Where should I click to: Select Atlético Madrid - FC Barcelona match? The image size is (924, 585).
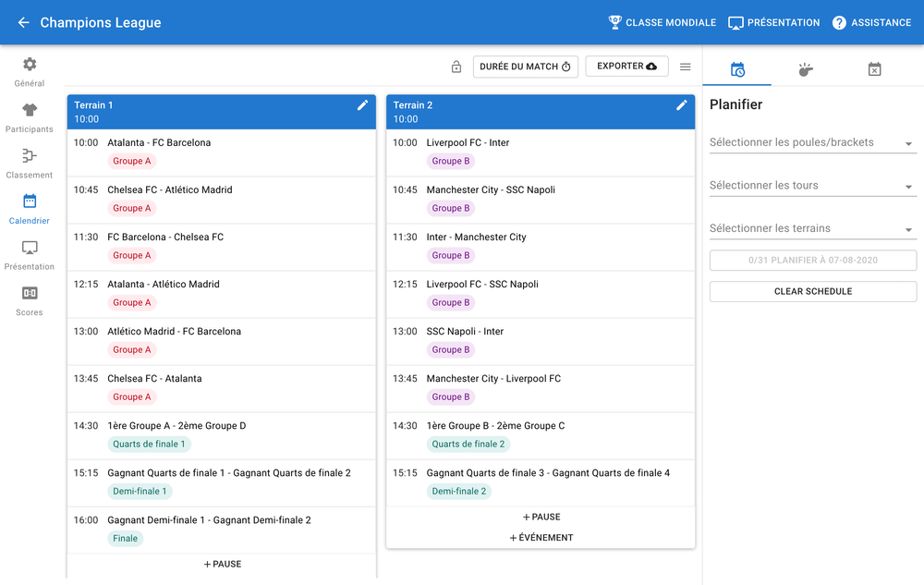pyautogui.click(x=222, y=342)
